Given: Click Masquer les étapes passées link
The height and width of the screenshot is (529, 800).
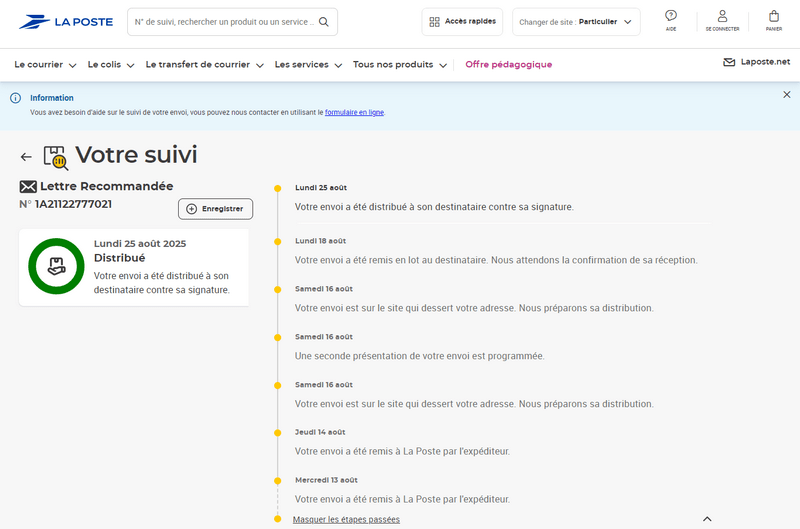Looking at the screenshot, I should [346, 519].
